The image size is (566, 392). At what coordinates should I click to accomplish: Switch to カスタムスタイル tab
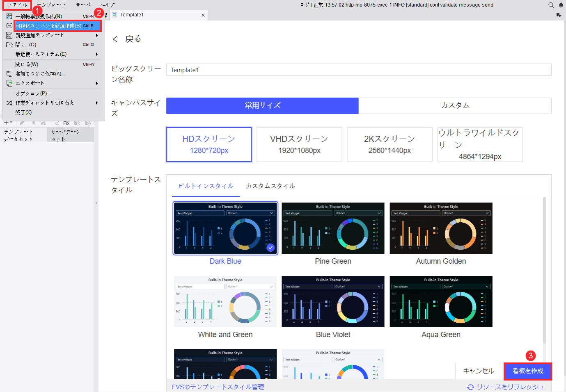click(x=270, y=186)
